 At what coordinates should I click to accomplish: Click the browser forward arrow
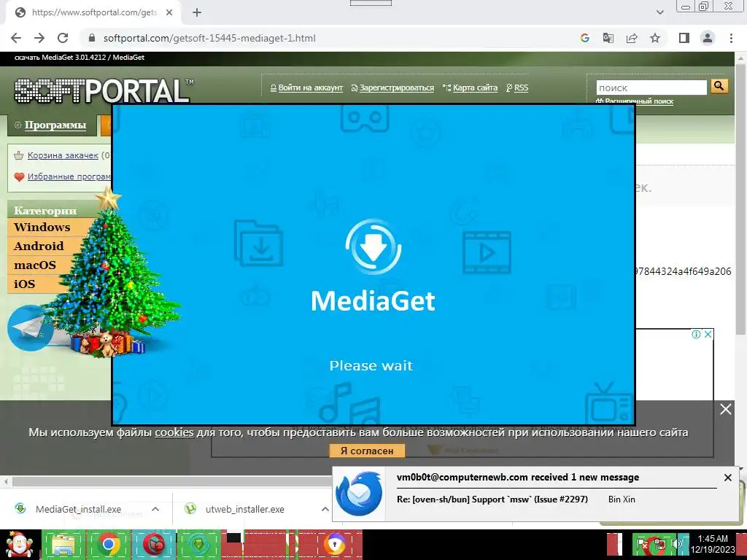tap(39, 38)
